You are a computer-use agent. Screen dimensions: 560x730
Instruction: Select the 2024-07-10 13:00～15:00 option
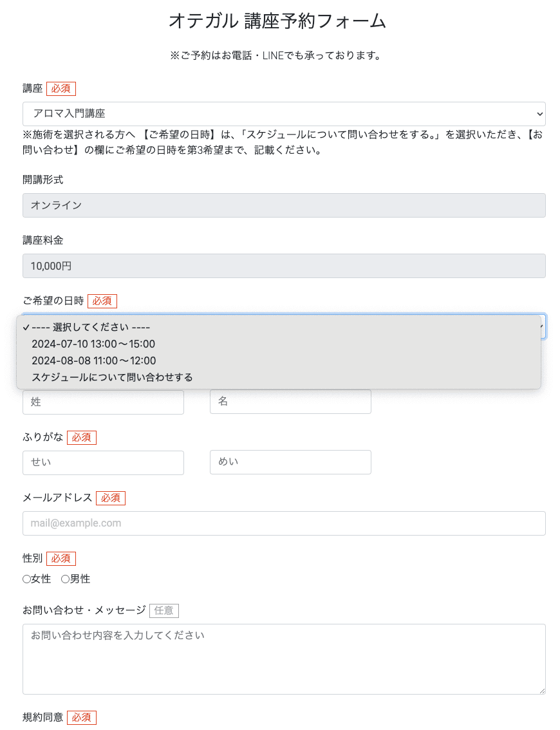click(x=93, y=344)
